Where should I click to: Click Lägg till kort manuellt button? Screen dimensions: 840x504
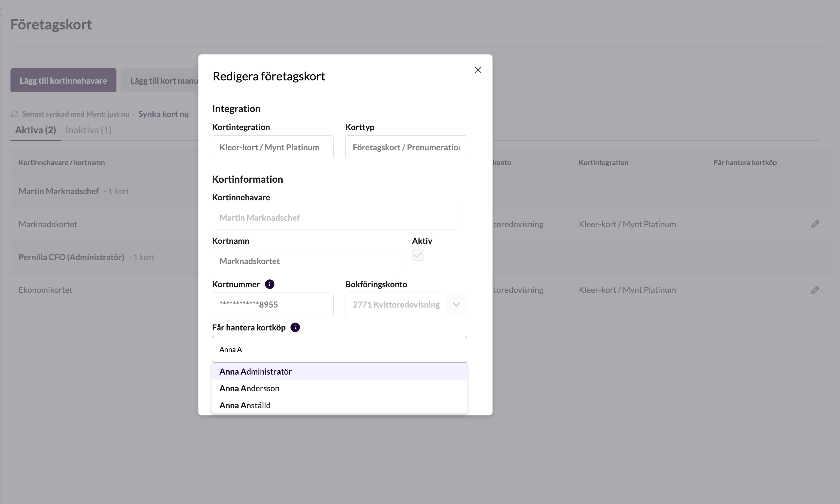(160, 80)
